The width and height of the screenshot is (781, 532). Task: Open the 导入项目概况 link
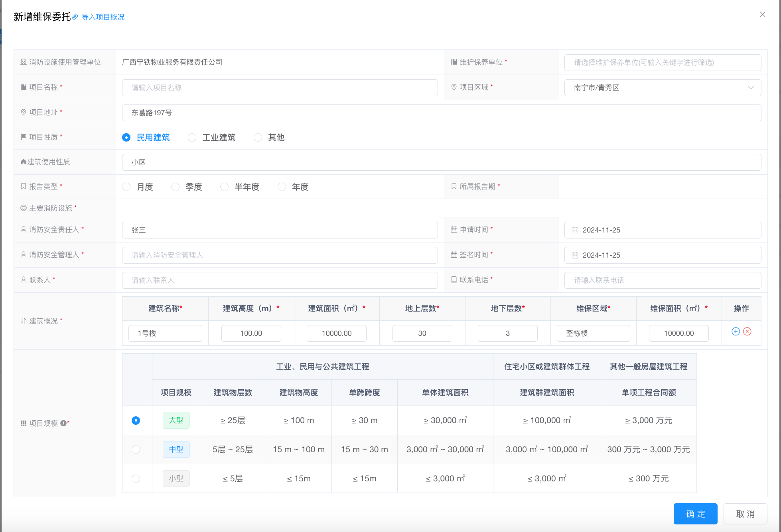coord(103,17)
